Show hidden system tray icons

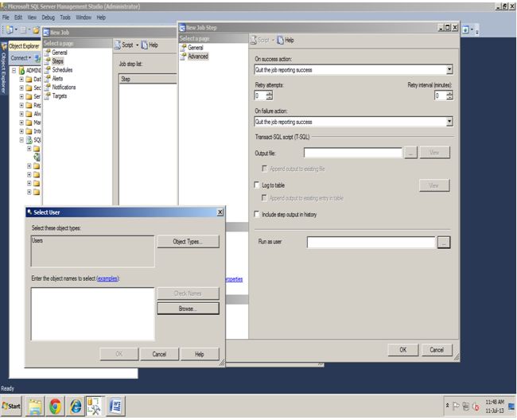tap(448, 405)
